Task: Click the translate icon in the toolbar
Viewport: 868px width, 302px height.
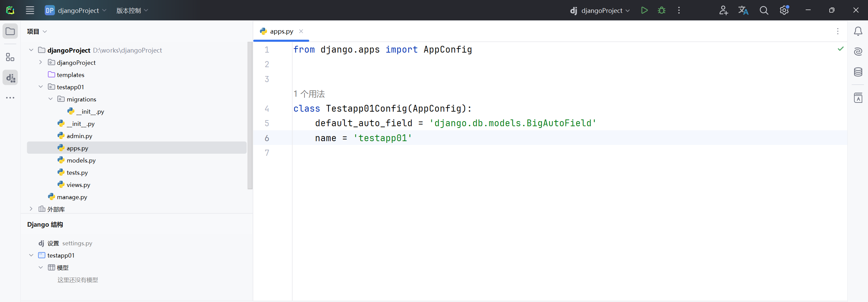Action: point(743,10)
